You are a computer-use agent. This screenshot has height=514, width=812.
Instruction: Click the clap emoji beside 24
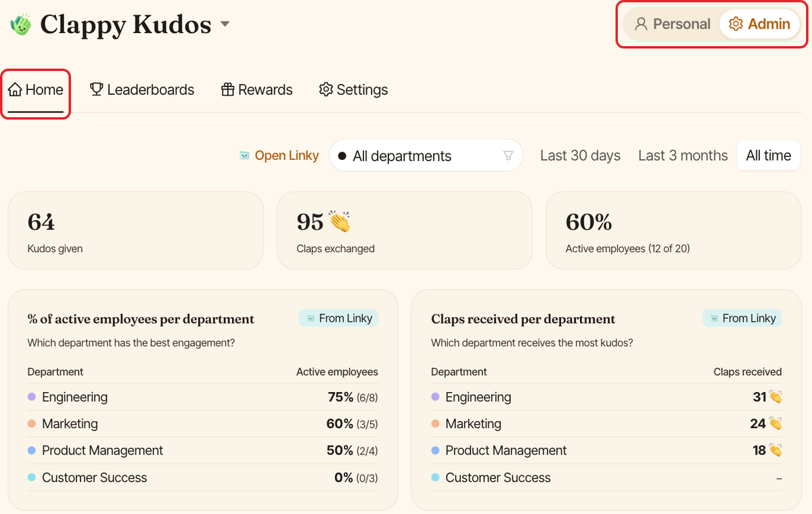coord(775,423)
